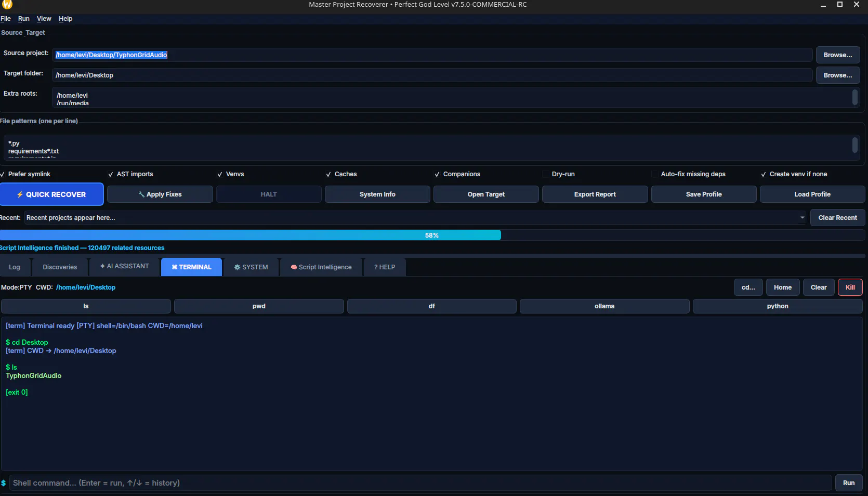This screenshot has width=868, height=496.
Task: Open the File menu
Action: pyautogui.click(x=6, y=19)
